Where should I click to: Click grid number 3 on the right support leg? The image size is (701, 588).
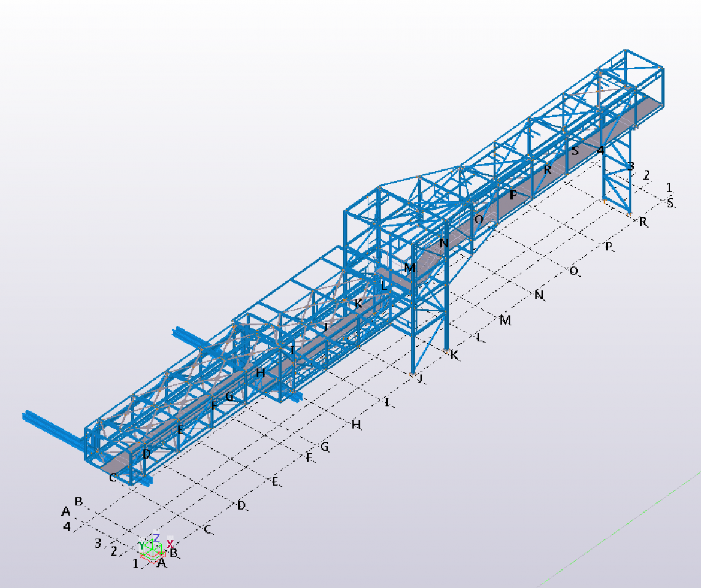coord(630,165)
